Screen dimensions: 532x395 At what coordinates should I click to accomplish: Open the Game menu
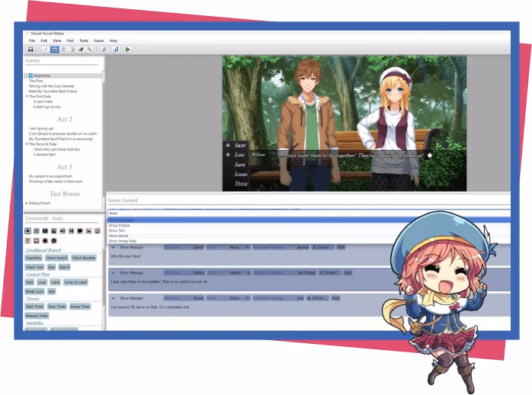click(99, 40)
